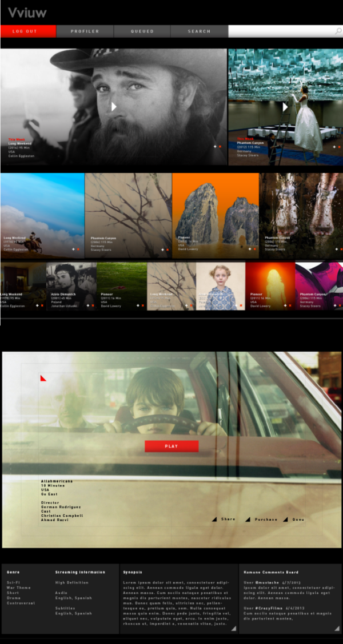Viewport: 343px width, 644px height.
Task: Switch to the Search tab
Action: point(199,31)
